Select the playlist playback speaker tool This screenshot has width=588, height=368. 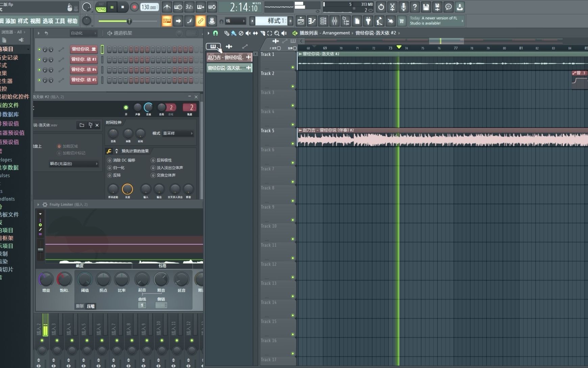tap(284, 33)
